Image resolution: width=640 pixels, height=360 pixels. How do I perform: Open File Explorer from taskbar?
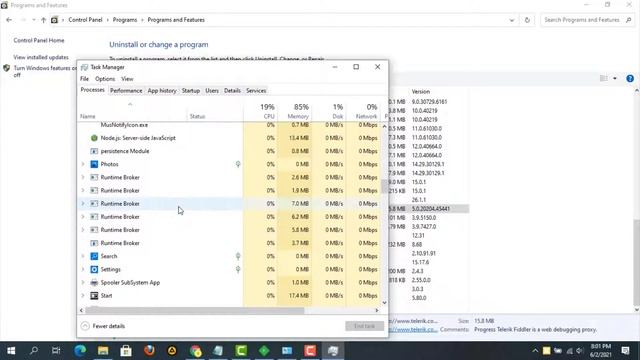(103, 351)
